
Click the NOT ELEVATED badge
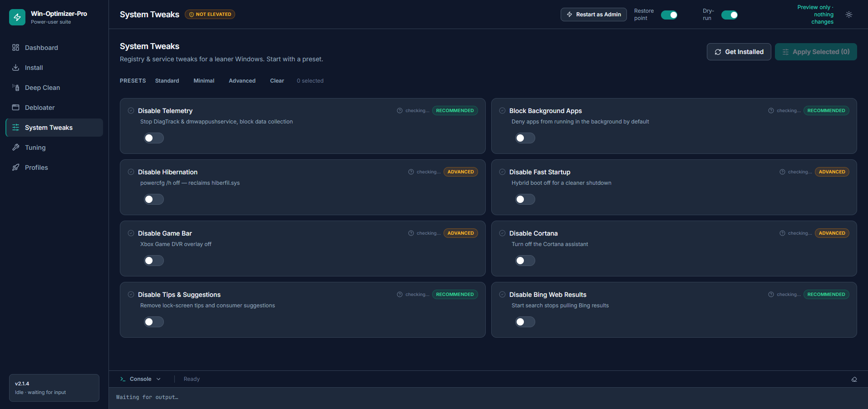210,15
